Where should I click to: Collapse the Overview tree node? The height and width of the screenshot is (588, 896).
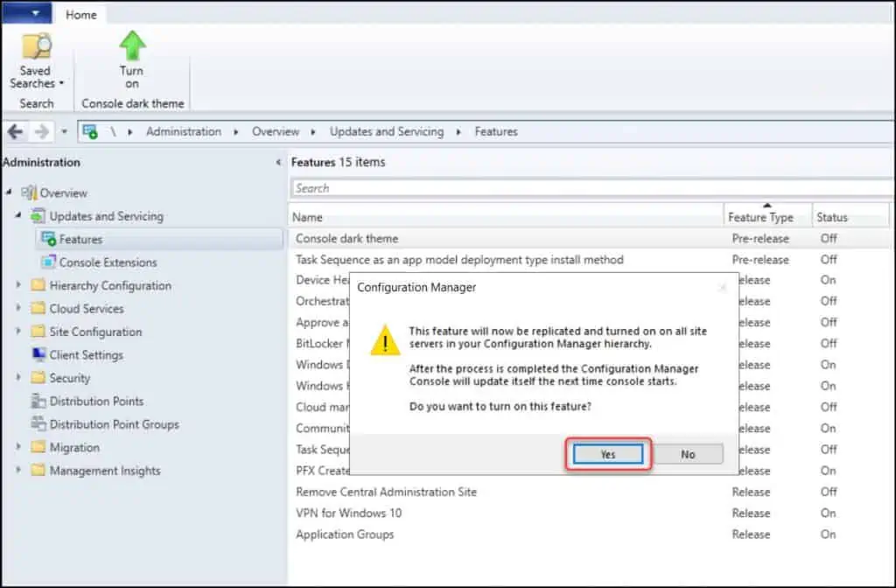9,192
